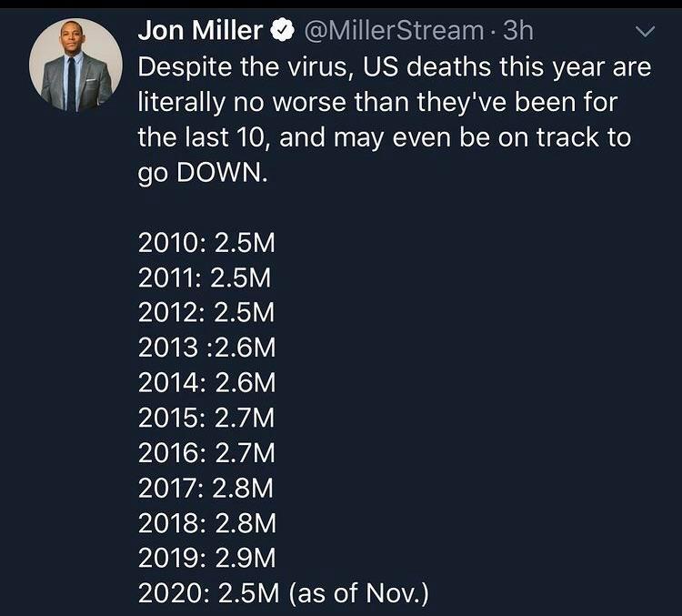The image size is (682, 616).
Task: Open Jon Miller's profile picture
Action: (75, 65)
